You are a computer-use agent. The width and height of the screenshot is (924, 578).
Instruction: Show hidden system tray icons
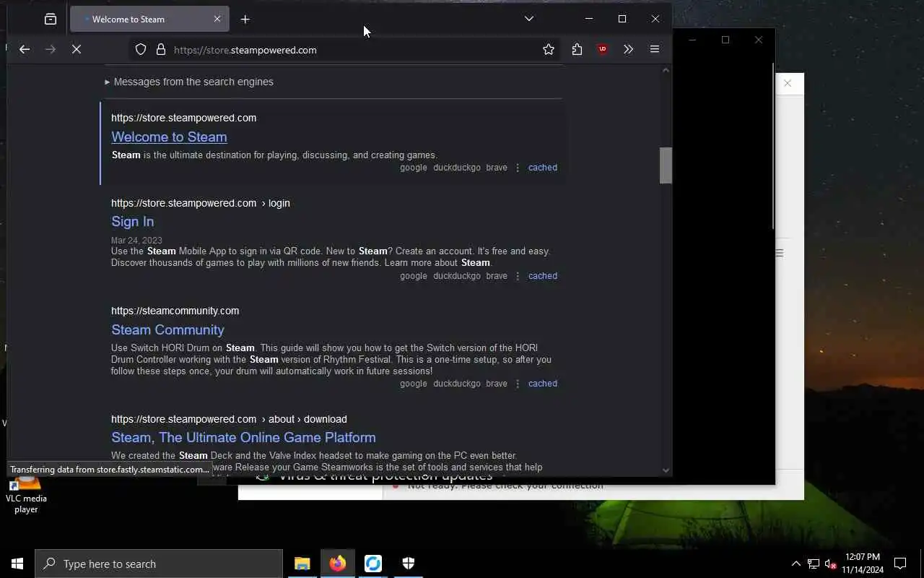796,564
